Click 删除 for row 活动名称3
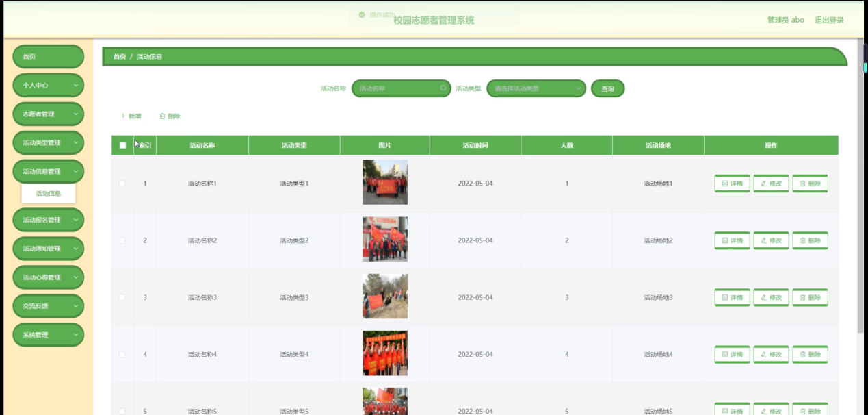 pyautogui.click(x=810, y=297)
